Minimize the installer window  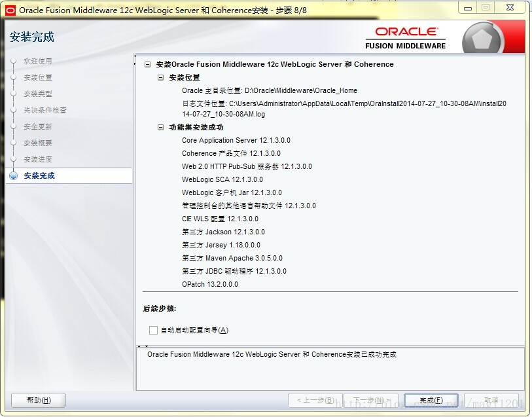click(x=468, y=8)
